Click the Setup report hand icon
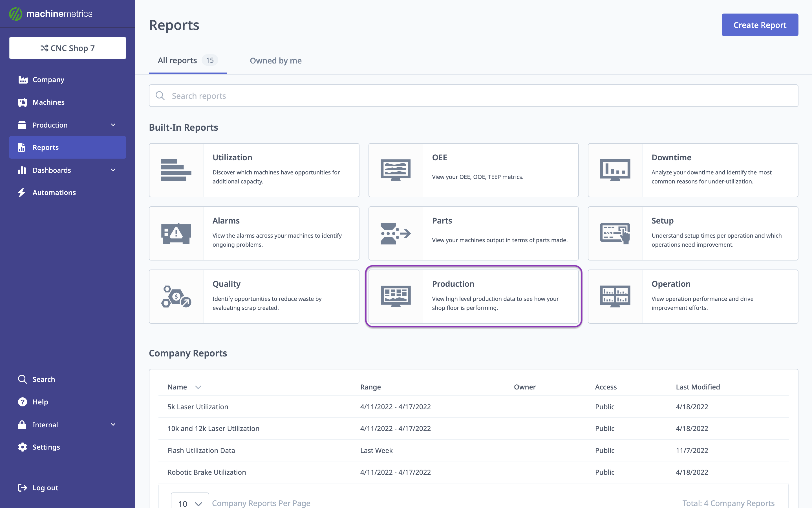The height and width of the screenshot is (508, 812). coord(615,233)
